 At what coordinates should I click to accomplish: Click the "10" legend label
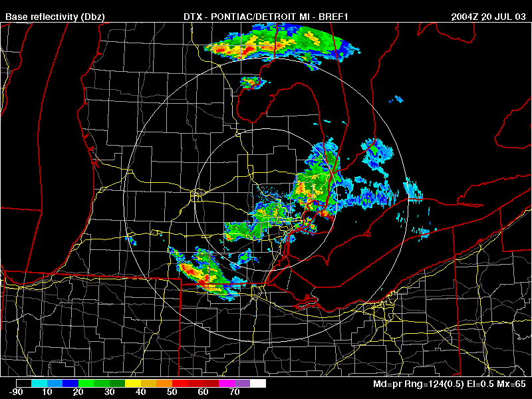point(47,392)
